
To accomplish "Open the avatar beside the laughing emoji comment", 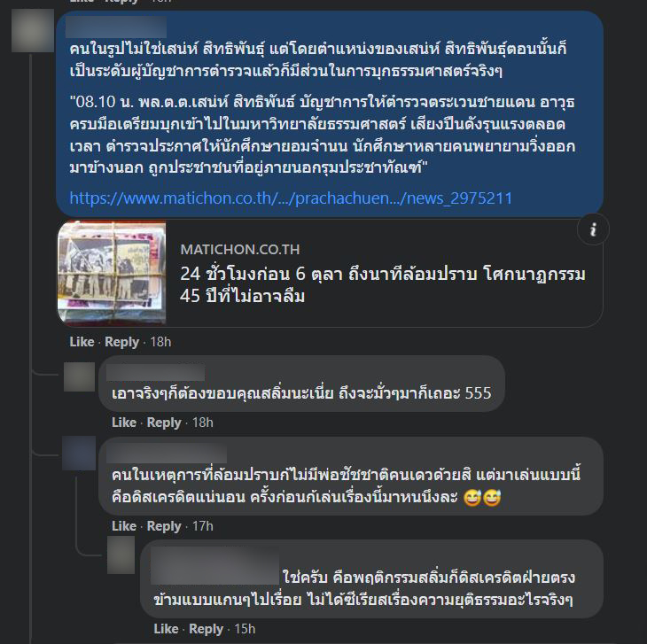I will (x=79, y=453).
